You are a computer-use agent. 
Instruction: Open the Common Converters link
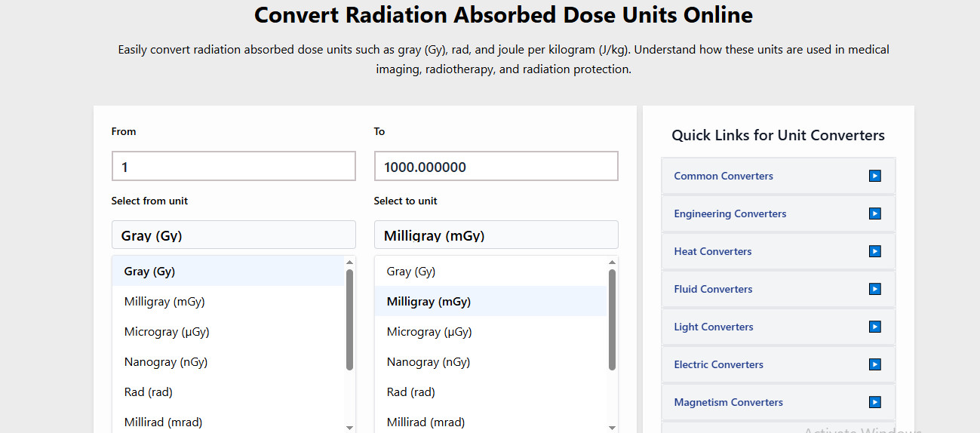point(723,176)
